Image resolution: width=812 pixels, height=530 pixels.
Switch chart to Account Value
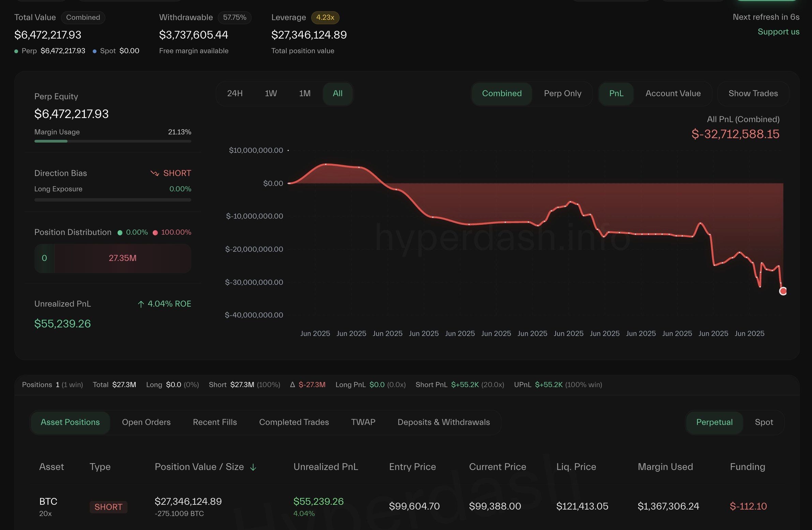tap(673, 93)
